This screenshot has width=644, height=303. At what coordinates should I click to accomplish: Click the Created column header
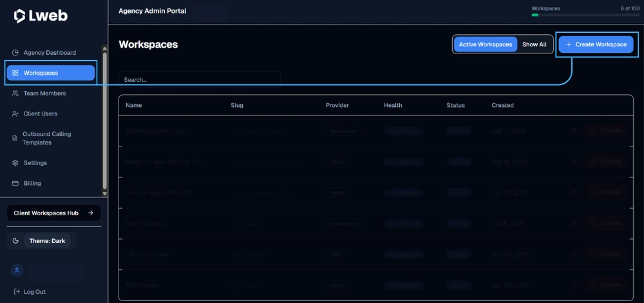(503, 105)
